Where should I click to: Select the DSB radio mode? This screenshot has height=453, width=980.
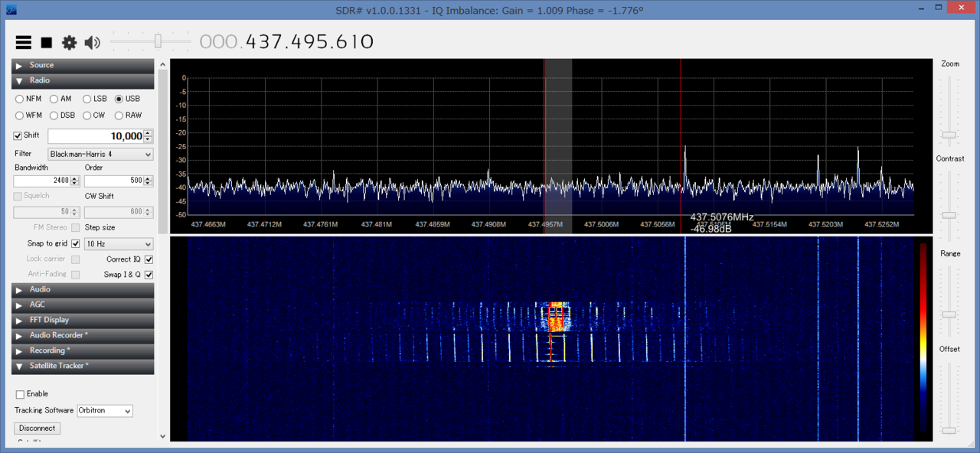click(63, 116)
